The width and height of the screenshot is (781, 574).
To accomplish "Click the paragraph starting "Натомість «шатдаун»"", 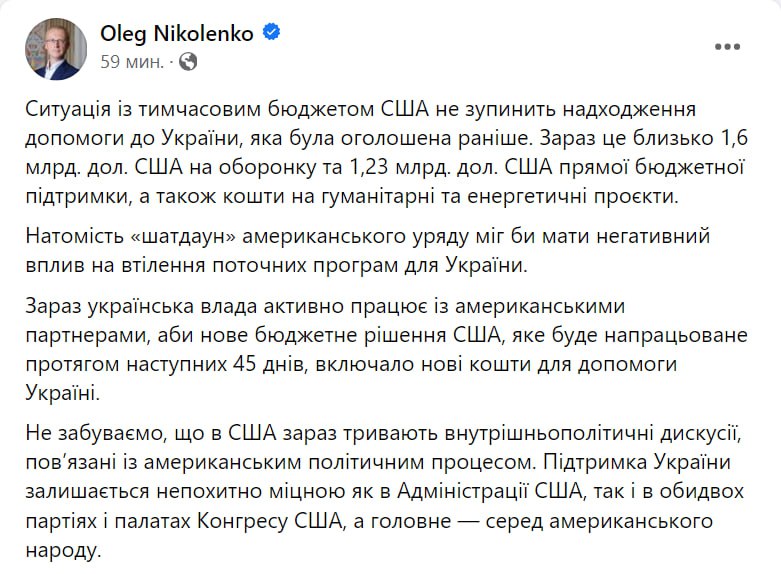I will (x=390, y=252).
